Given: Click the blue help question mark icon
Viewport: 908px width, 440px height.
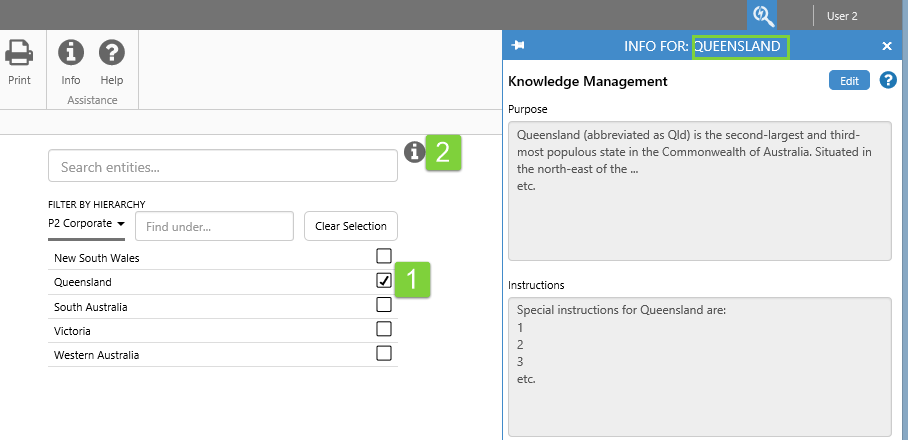Looking at the screenshot, I should pyautogui.click(x=887, y=81).
